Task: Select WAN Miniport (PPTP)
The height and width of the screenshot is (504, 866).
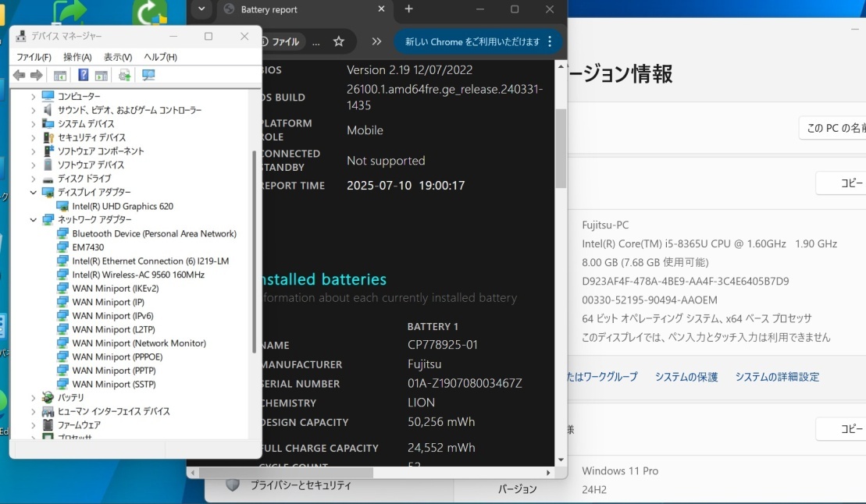Action: point(114,371)
